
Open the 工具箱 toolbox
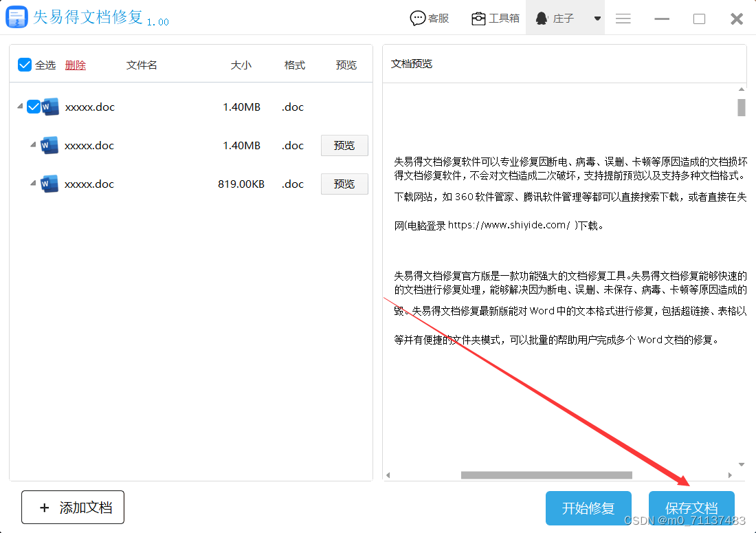[x=495, y=19]
